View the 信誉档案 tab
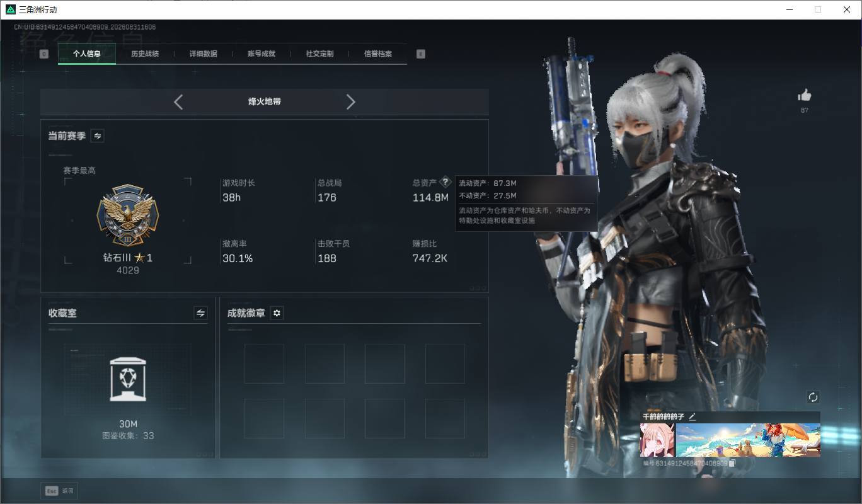This screenshot has height=504, width=862. (x=378, y=54)
